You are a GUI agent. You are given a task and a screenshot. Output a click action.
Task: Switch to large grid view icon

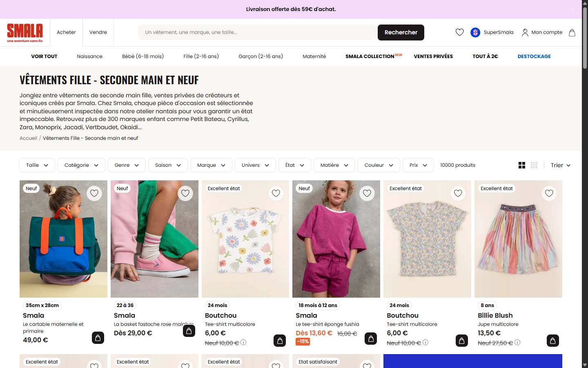click(522, 165)
